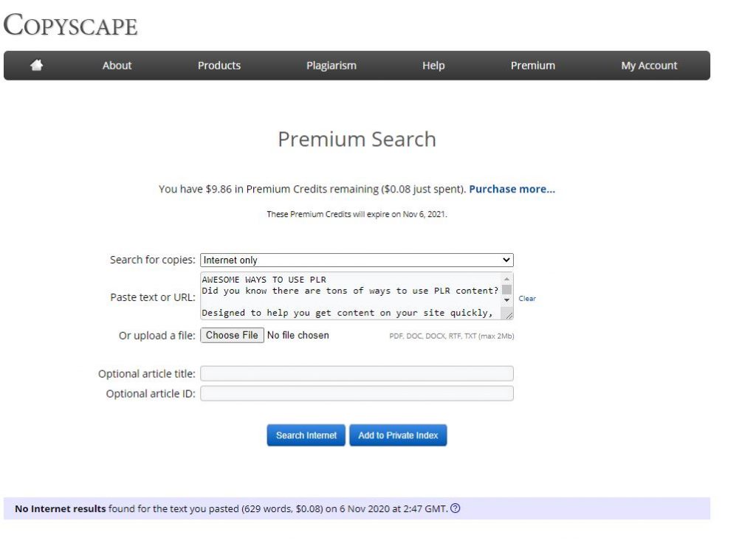
Task: Open the Help menu
Action: 433,66
